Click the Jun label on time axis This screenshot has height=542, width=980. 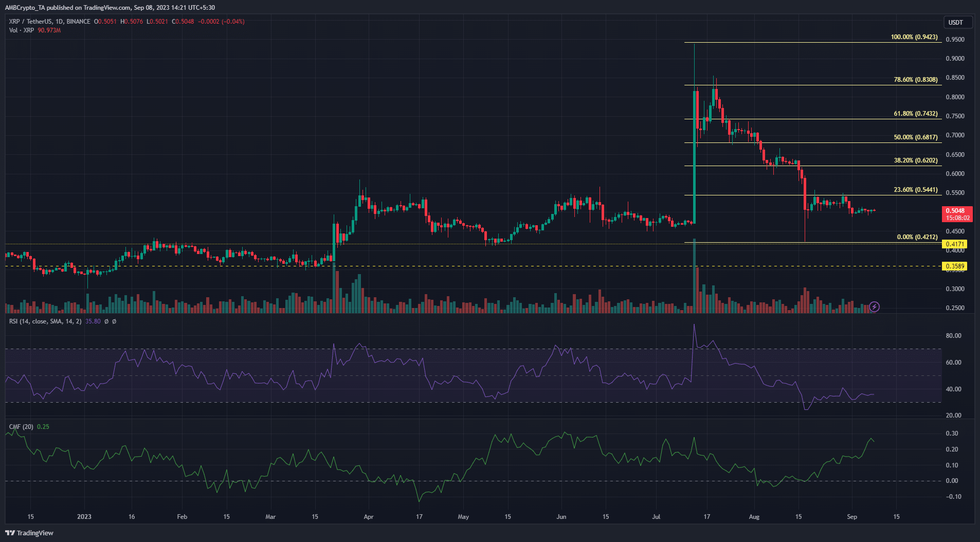561,517
